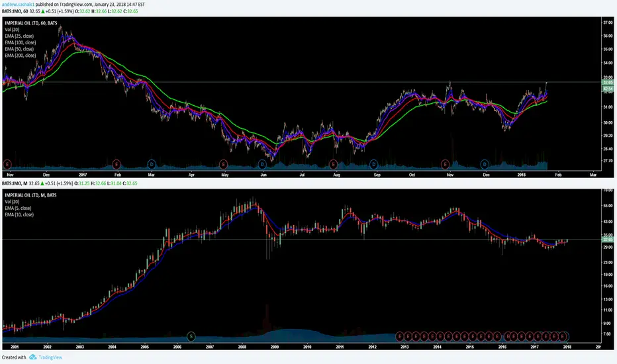The width and height of the screenshot is (617, 364).
Task: Click dividend D marker above Jun
Action: tap(262, 163)
